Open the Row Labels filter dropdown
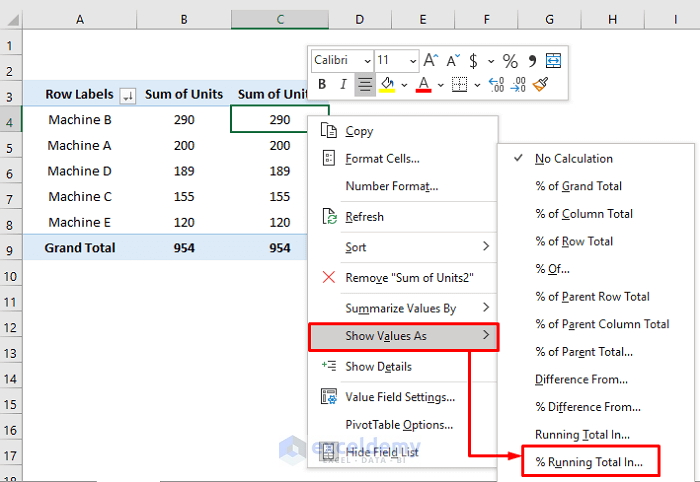 click(x=128, y=95)
